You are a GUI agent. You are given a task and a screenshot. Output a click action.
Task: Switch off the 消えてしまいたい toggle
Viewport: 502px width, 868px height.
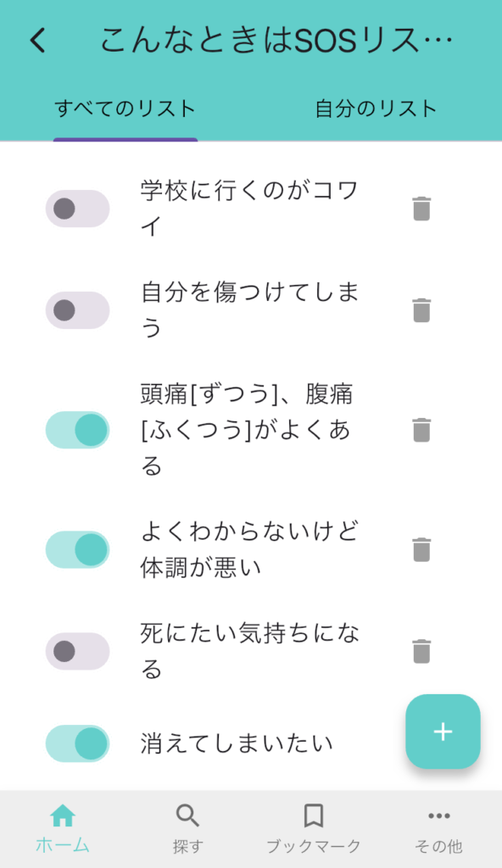coord(77,743)
